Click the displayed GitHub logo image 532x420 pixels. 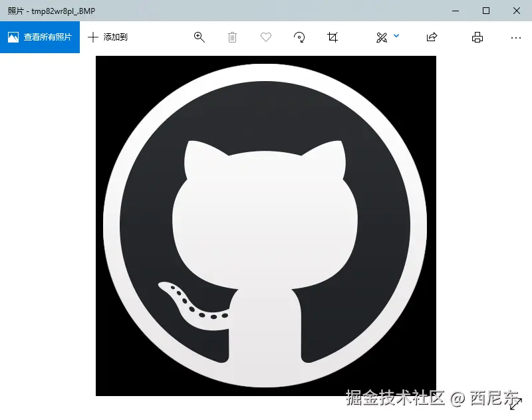(265, 226)
